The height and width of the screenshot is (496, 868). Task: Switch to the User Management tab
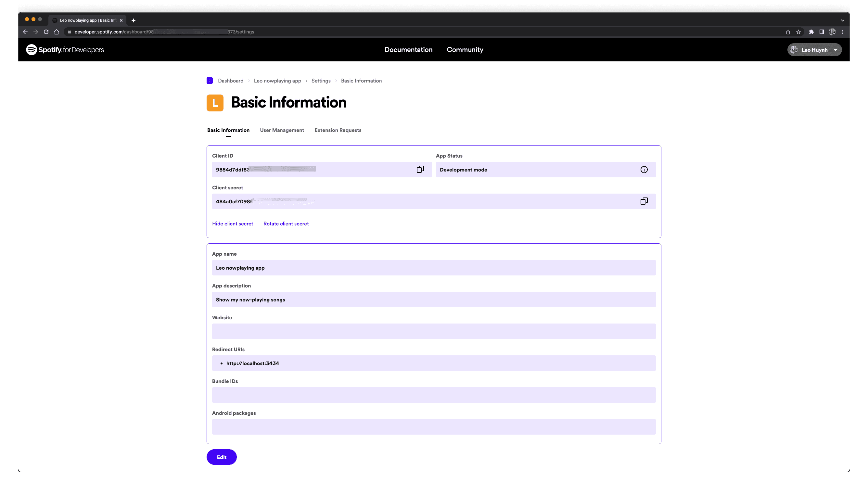point(282,130)
